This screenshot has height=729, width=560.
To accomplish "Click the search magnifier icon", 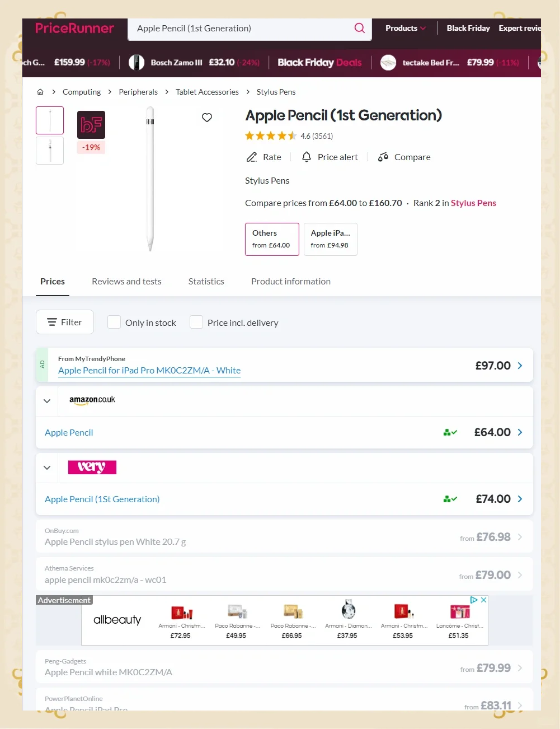I will [x=359, y=28].
